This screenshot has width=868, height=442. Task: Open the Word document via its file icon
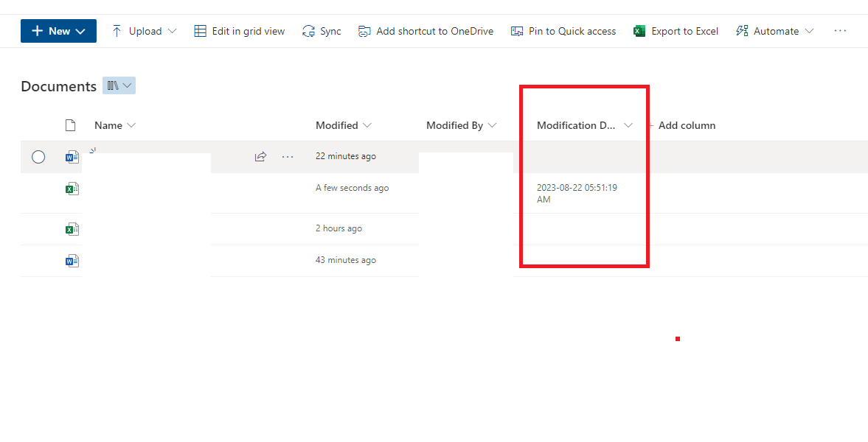pyautogui.click(x=72, y=156)
